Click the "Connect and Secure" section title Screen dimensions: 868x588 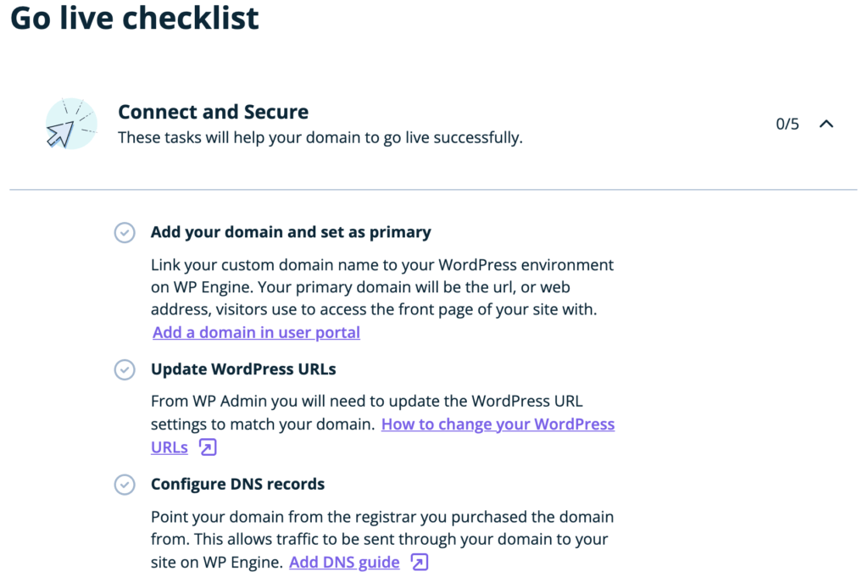[x=214, y=111]
